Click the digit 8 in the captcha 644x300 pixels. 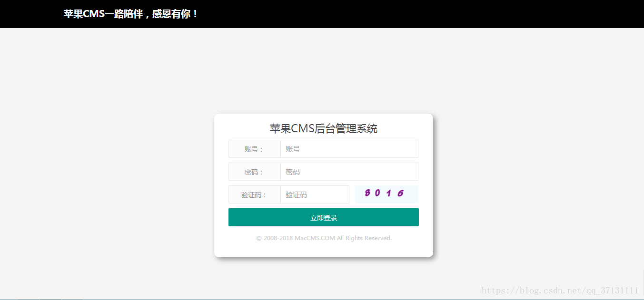[x=367, y=193]
